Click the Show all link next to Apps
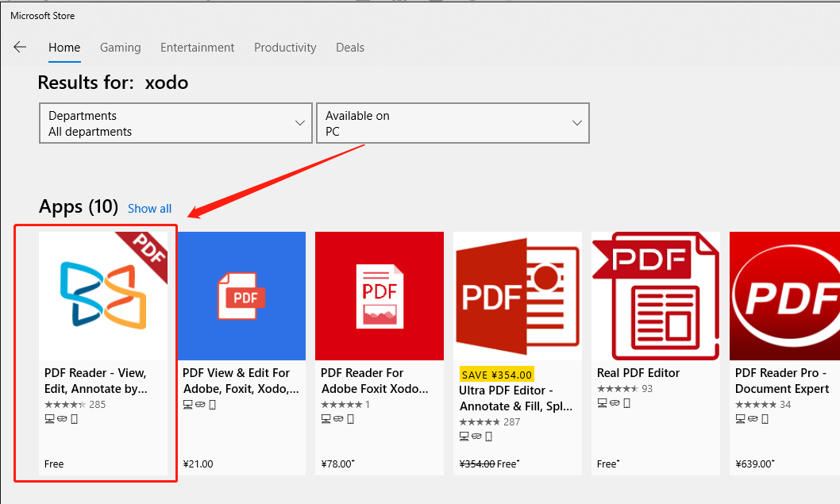This screenshot has width=840, height=504. (149, 208)
